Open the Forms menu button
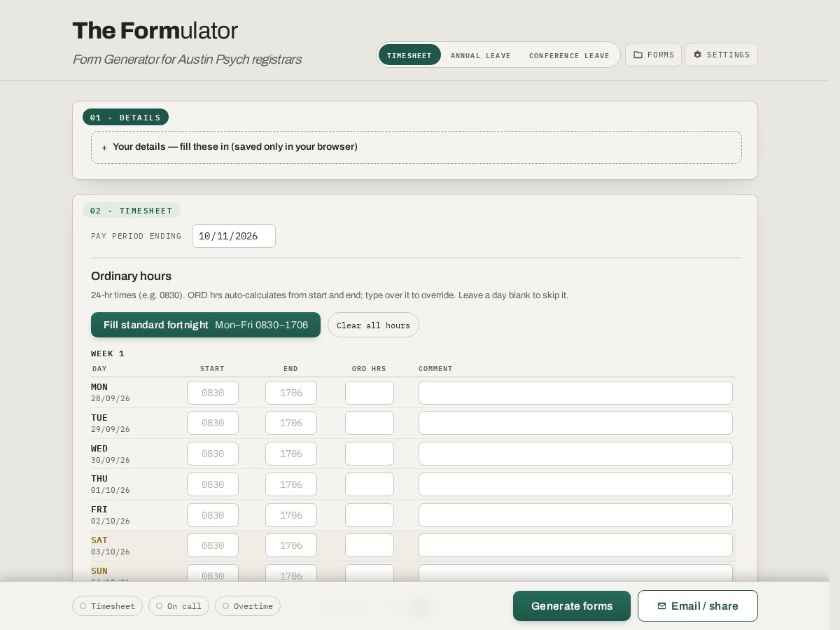 pos(653,55)
